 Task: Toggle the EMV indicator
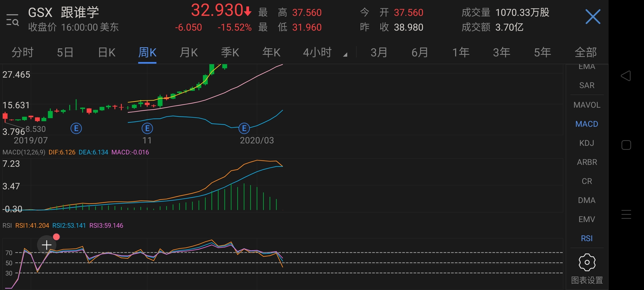click(x=587, y=219)
